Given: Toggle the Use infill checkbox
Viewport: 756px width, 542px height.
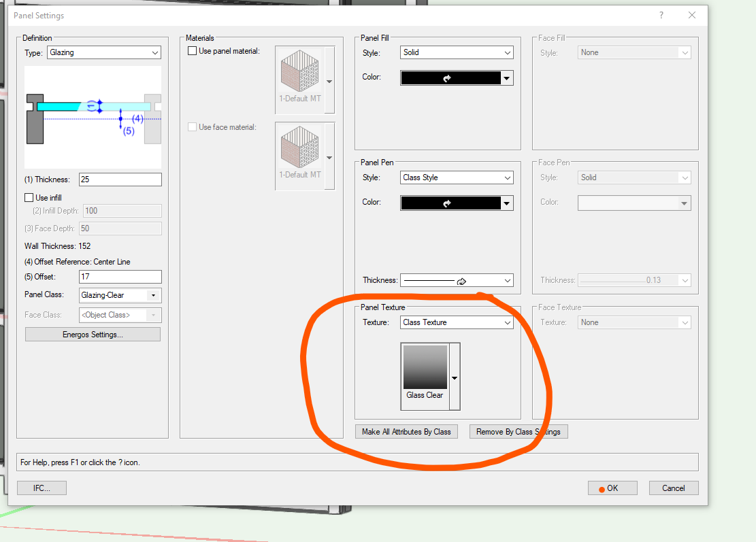Looking at the screenshot, I should [x=29, y=197].
